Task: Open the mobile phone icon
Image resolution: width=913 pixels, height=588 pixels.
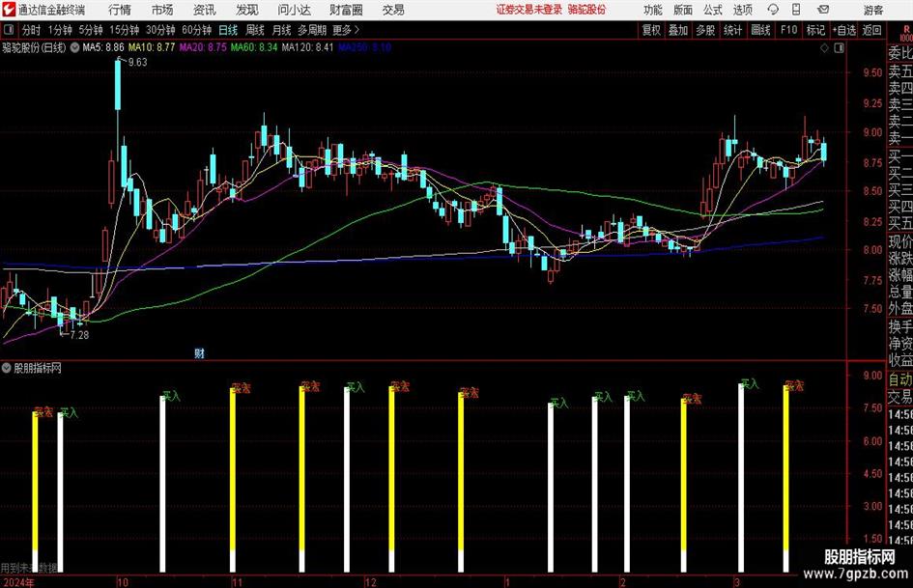Action: click(x=796, y=10)
